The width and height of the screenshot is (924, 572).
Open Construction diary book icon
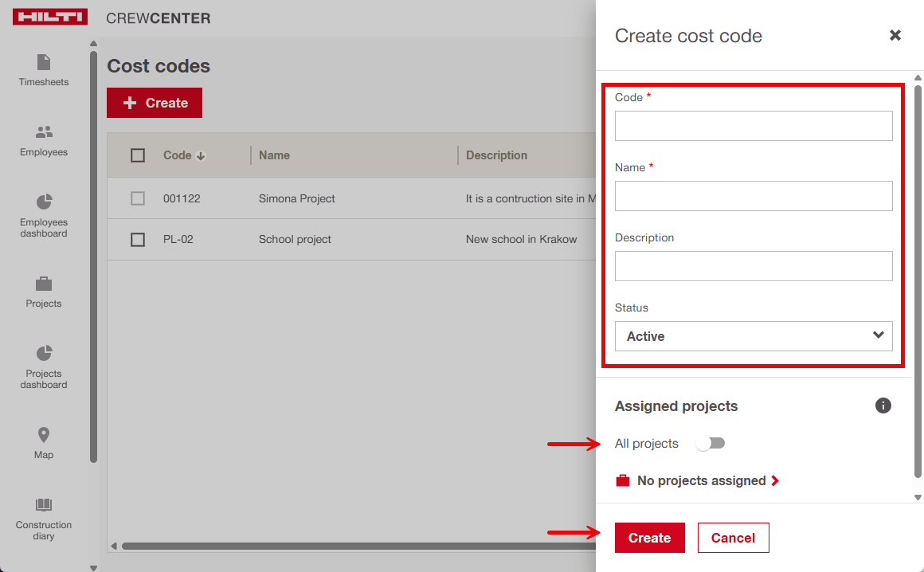[44, 505]
